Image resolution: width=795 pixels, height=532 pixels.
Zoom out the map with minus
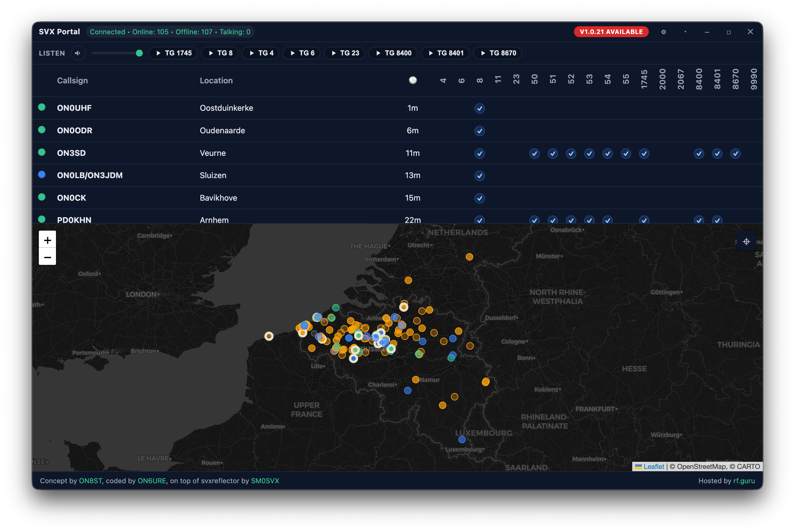47,257
